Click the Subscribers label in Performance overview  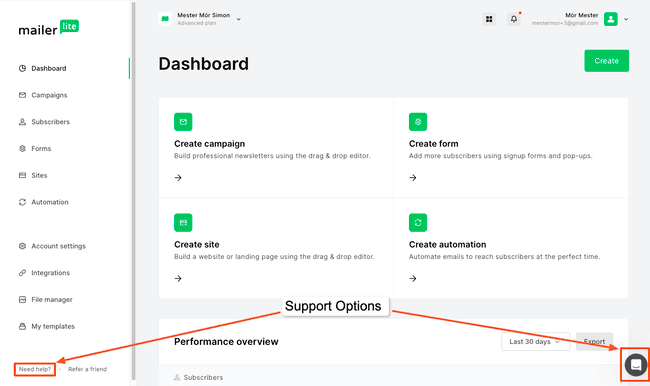click(x=203, y=377)
